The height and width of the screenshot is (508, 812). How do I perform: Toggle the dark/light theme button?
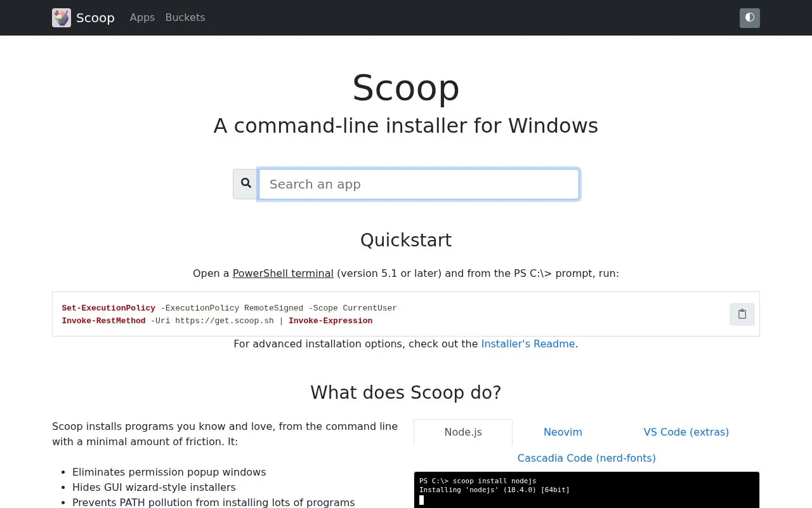tap(749, 18)
